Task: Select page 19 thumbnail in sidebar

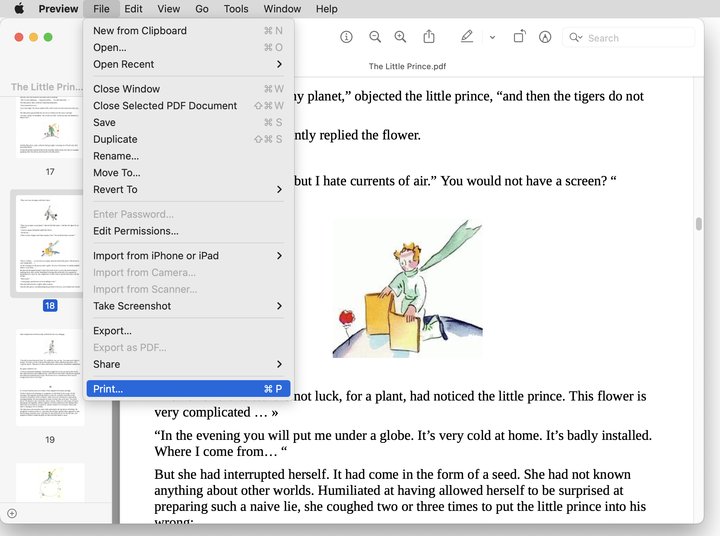Action: [x=50, y=378]
